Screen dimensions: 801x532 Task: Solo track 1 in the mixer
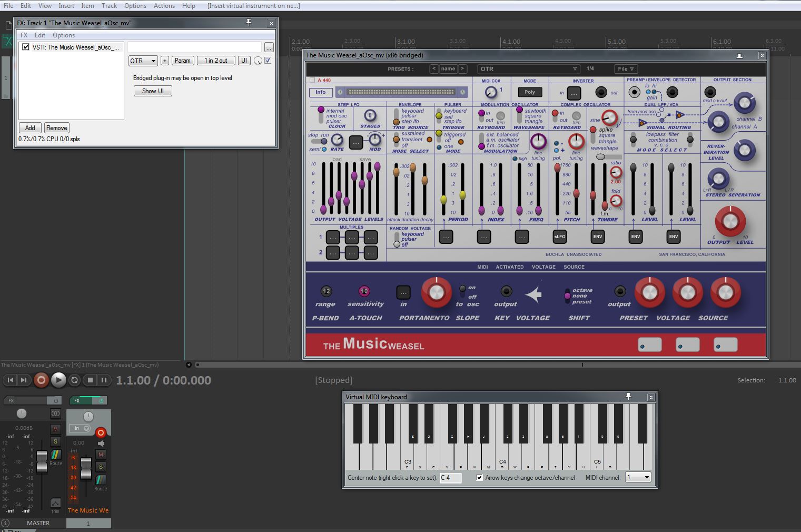click(101, 467)
